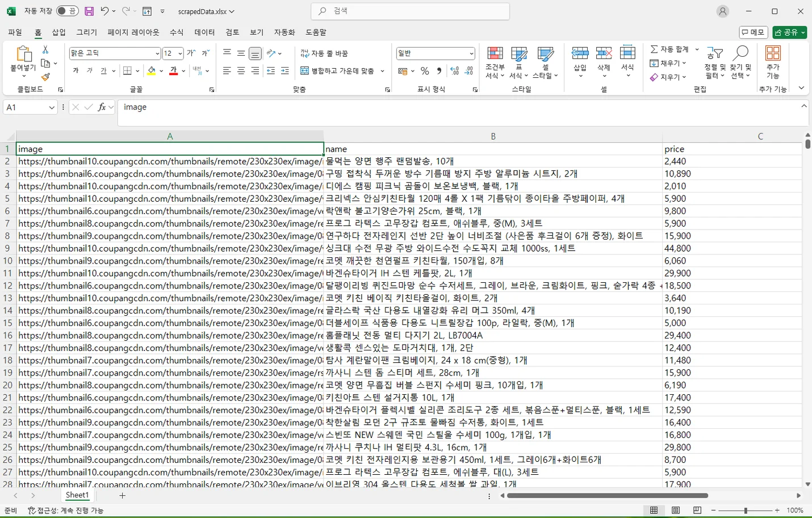Open the 지우기 clear dropdown
The height and width of the screenshot is (518, 812).
click(x=668, y=77)
